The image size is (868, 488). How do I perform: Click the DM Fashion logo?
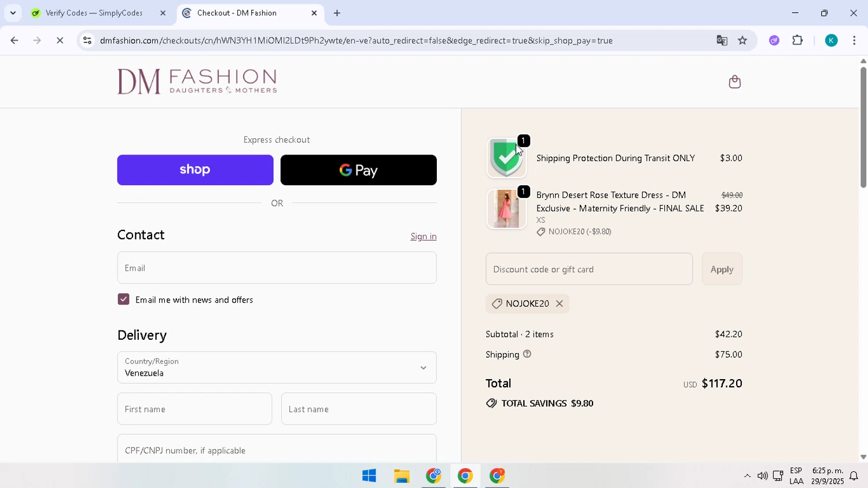click(x=197, y=82)
